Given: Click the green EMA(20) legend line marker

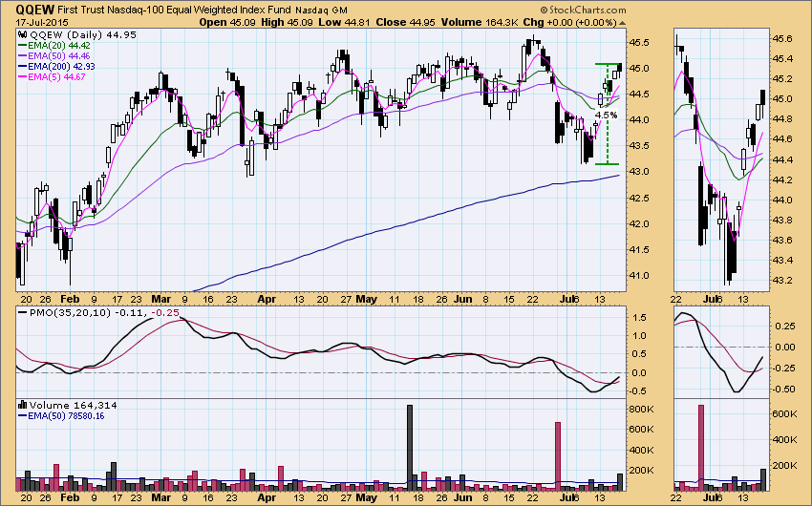Looking at the screenshot, I should pos(22,46).
